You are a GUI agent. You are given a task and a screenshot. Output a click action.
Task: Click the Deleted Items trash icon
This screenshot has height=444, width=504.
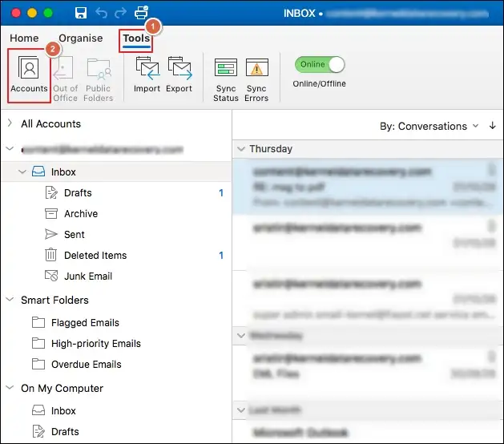[x=50, y=255]
